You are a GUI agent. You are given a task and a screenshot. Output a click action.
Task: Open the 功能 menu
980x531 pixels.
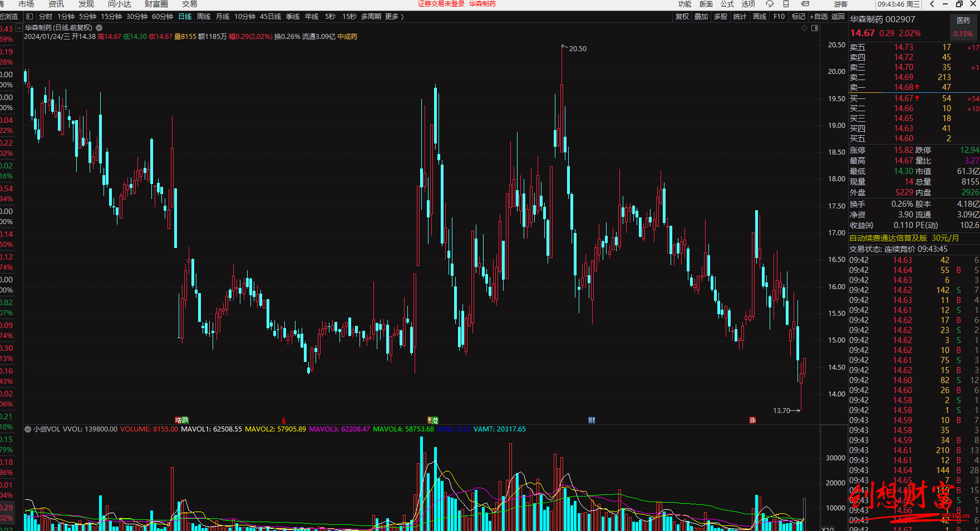(x=684, y=4)
